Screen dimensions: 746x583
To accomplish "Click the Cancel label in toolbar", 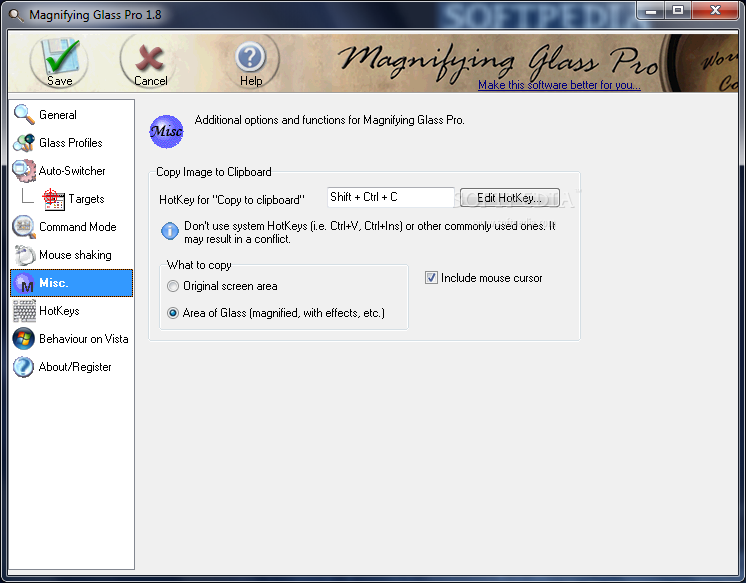I will 150,81.
